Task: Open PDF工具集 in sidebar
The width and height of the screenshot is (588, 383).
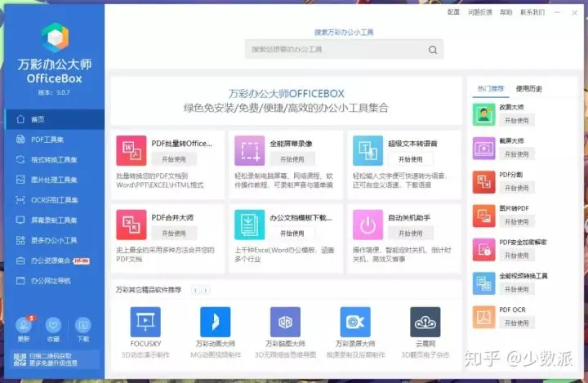Action: pyautogui.click(x=55, y=140)
